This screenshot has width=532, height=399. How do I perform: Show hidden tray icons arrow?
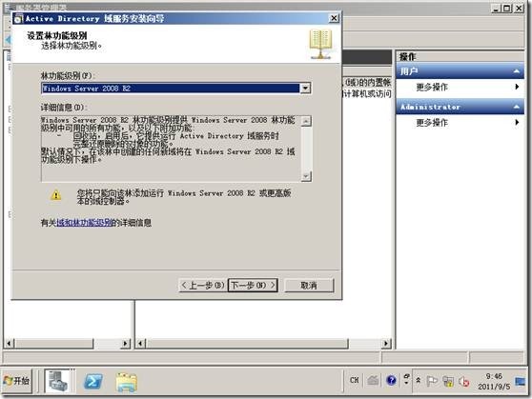click(419, 381)
